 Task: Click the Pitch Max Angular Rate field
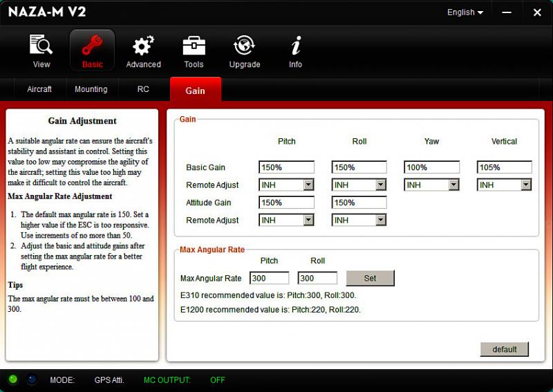269,278
